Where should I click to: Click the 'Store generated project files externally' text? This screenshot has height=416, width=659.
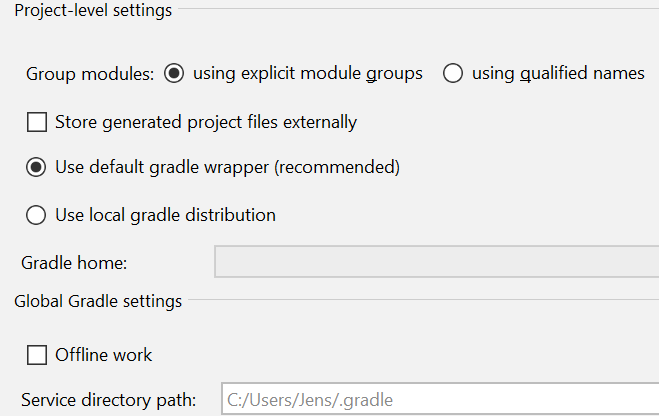(206, 122)
